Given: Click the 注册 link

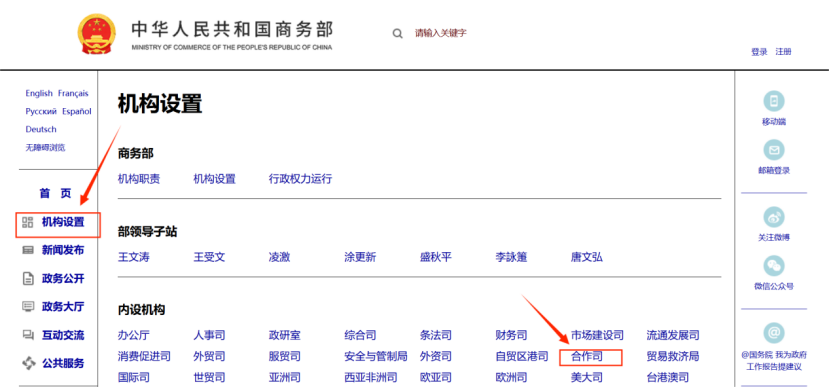Looking at the screenshot, I should pyautogui.click(x=783, y=52).
